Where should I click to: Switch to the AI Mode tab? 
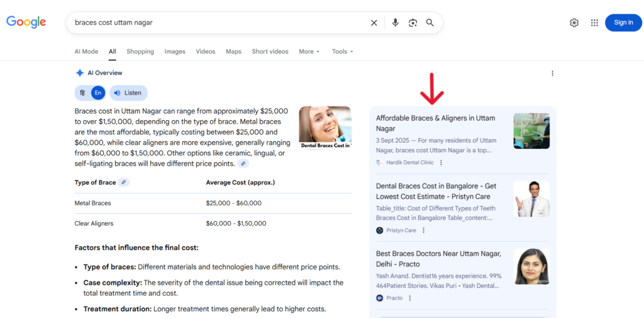coord(86,52)
